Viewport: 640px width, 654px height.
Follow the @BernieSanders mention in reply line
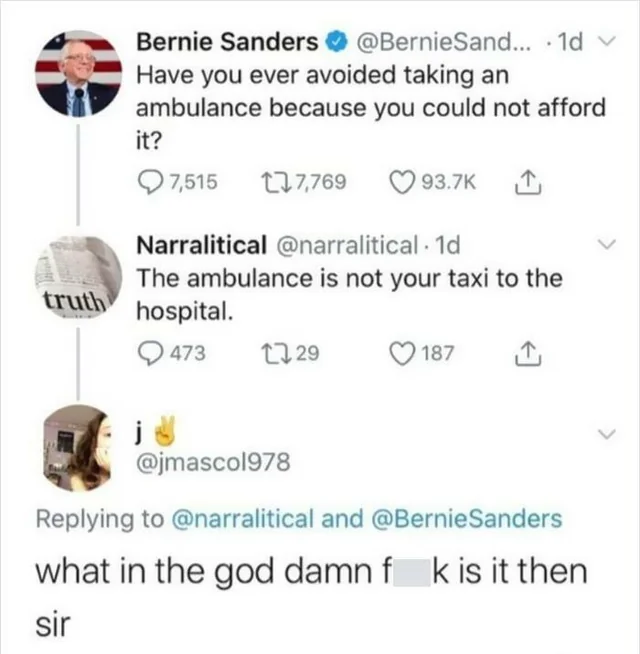(x=467, y=519)
